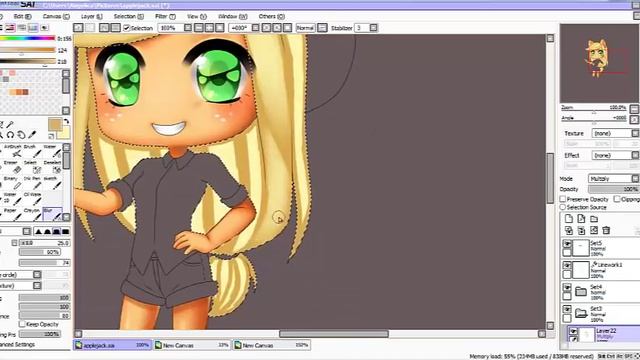
Task: Select the Brush tool
Action: (33, 151)
